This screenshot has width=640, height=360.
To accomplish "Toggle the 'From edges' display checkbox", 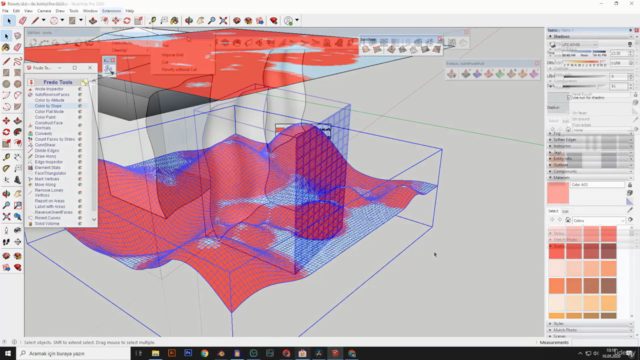I will point(569,125).
